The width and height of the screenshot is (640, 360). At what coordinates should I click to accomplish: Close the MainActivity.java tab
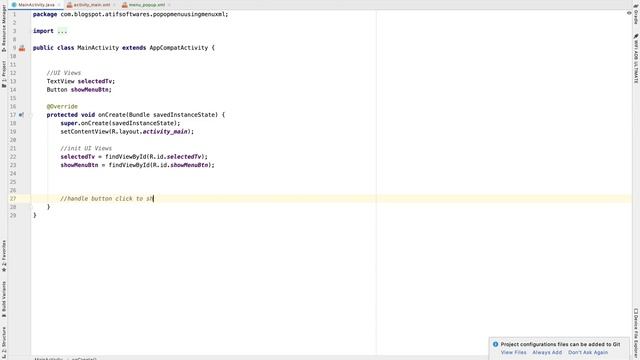coord(59,5)
